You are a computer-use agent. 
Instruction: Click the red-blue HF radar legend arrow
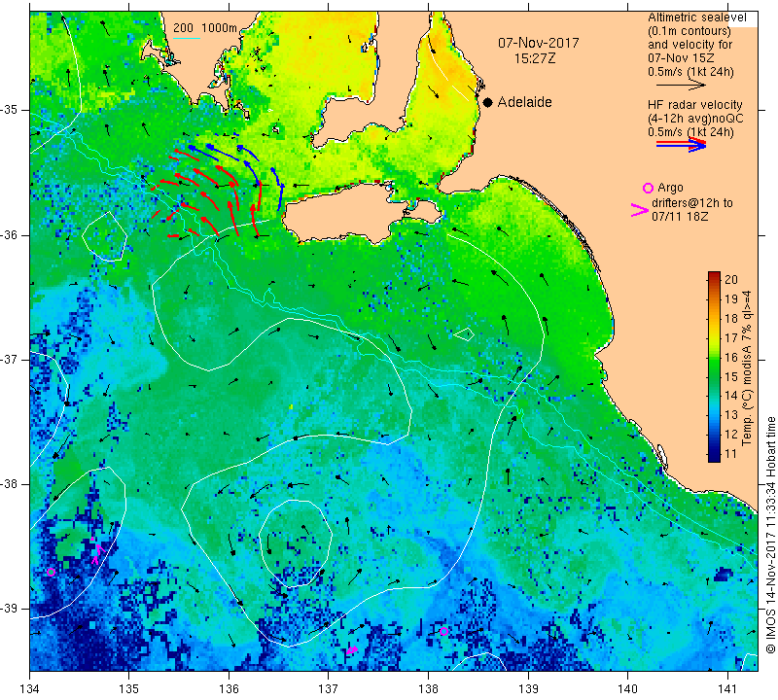point(681,144)
